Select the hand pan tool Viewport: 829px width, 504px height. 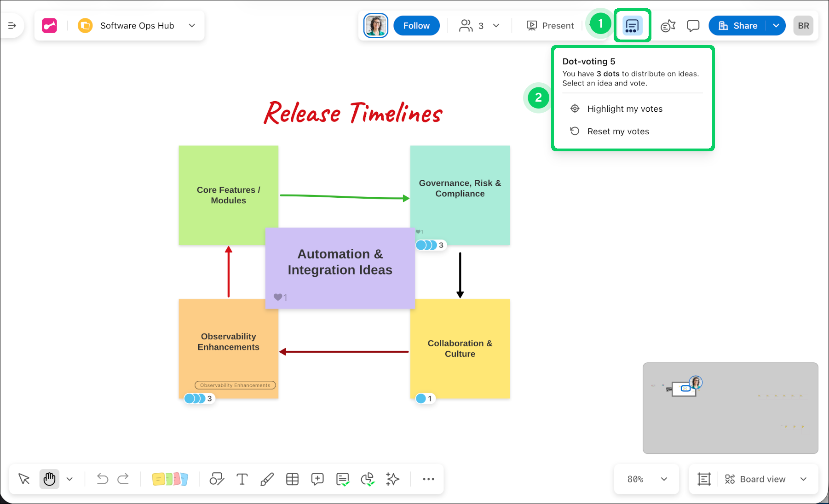49,479
